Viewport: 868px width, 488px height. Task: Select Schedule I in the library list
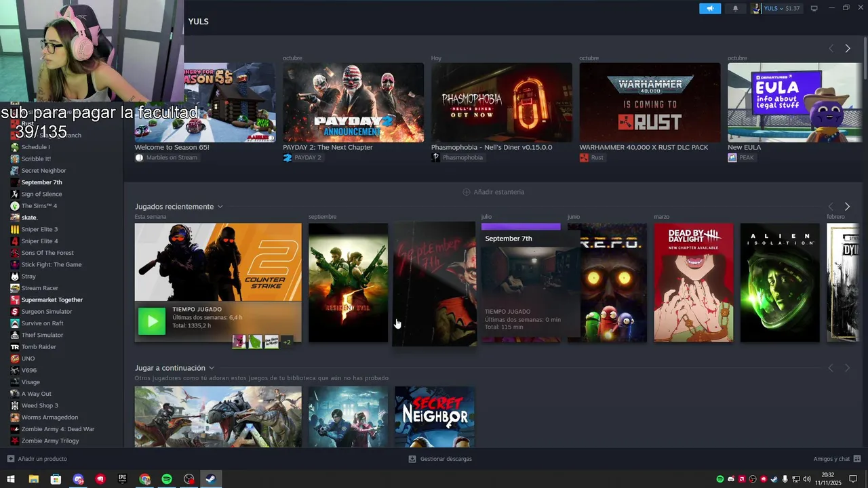[x=35, y=147]
